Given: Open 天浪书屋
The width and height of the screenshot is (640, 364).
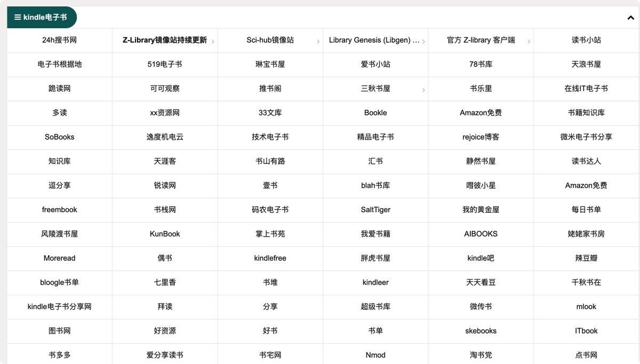Looking at the screenshot, I should click(586, 64).
